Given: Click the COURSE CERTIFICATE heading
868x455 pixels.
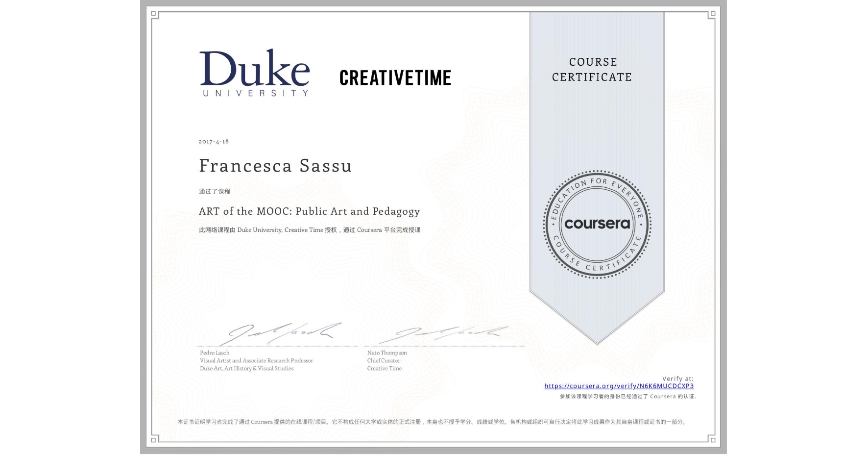Looking at the screenshot, I should (x=592, y=69).
